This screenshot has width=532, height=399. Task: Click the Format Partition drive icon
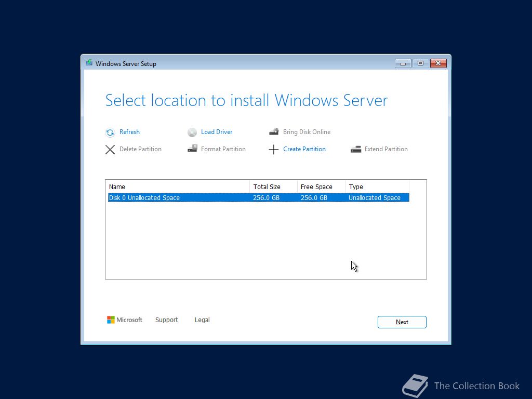click(x=192, y=149)
